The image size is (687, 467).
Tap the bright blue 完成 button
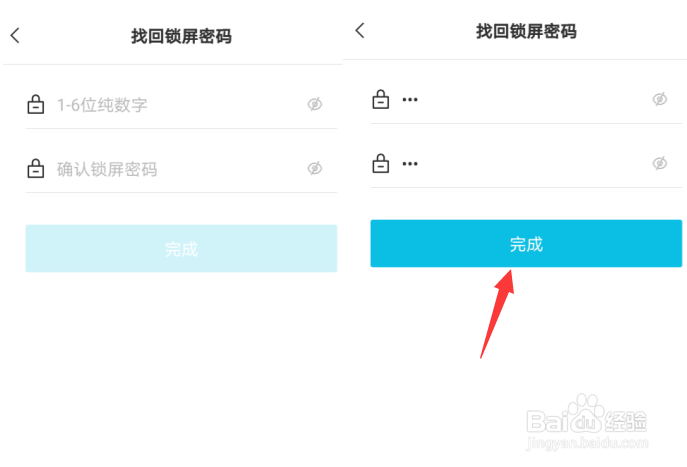[x=526, y=244]
